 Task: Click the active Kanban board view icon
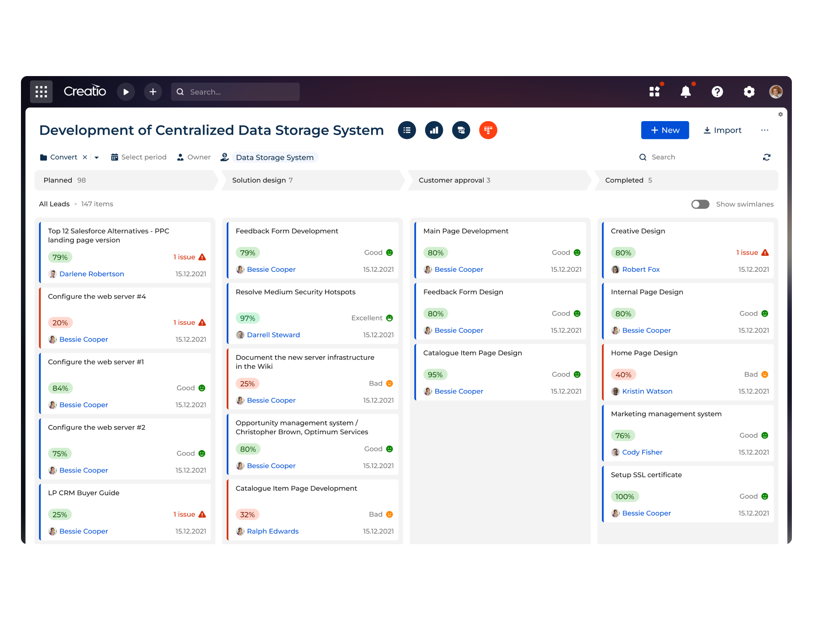coord(488,130)
